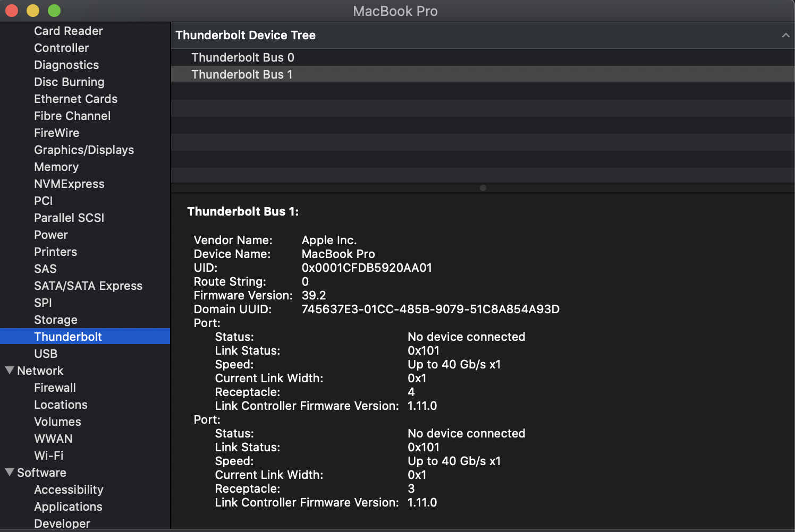Select Diagnostics in sidebar

click(66, 65)
